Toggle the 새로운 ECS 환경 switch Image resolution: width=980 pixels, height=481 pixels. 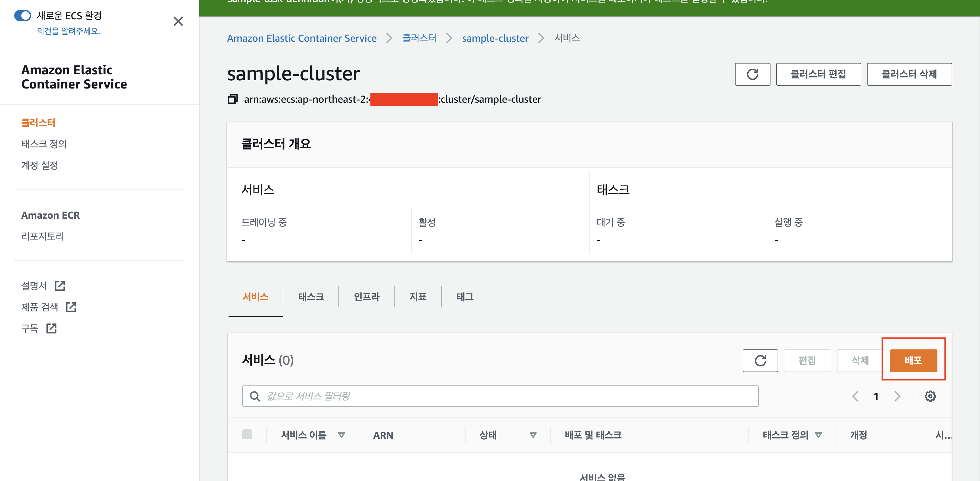coord(22,16)
